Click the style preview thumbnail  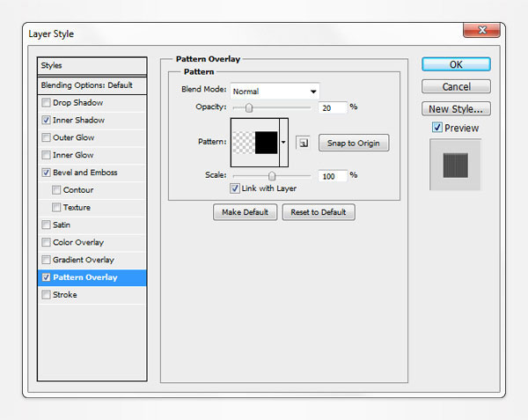click(456, 165)
